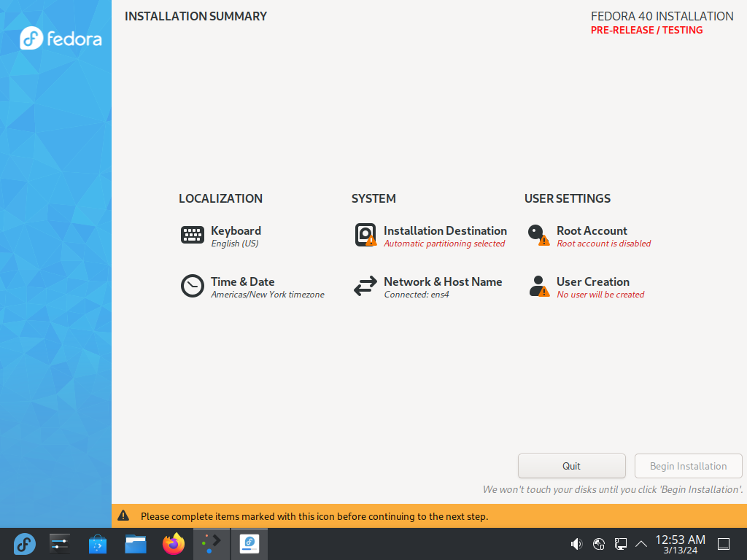747x560 pixels.
Task: Click 'Root account is disabled' status text
Action: click(603, 244)
